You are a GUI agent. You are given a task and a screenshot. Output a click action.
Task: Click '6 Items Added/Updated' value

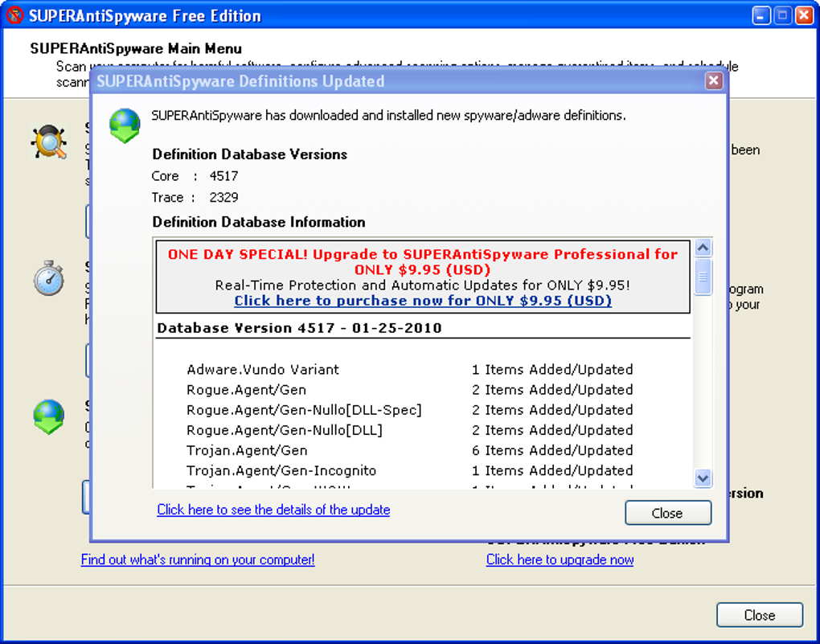pyautogui.click(x=552, y=450)
